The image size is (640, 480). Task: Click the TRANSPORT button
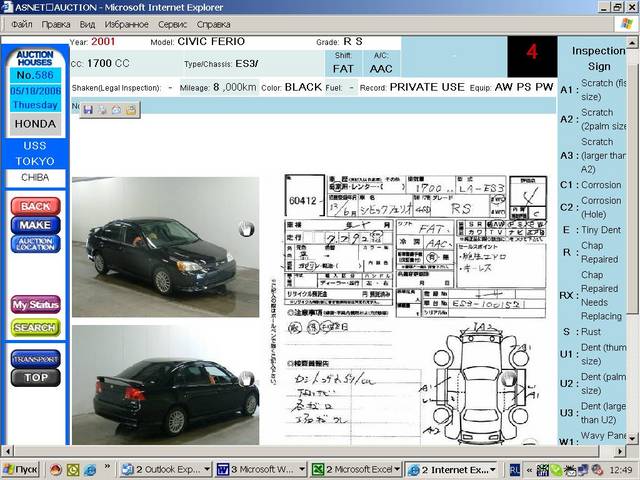[36, 359]
